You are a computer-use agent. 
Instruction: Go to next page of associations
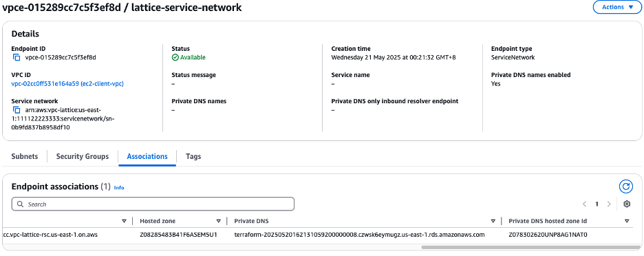(609, 204)
